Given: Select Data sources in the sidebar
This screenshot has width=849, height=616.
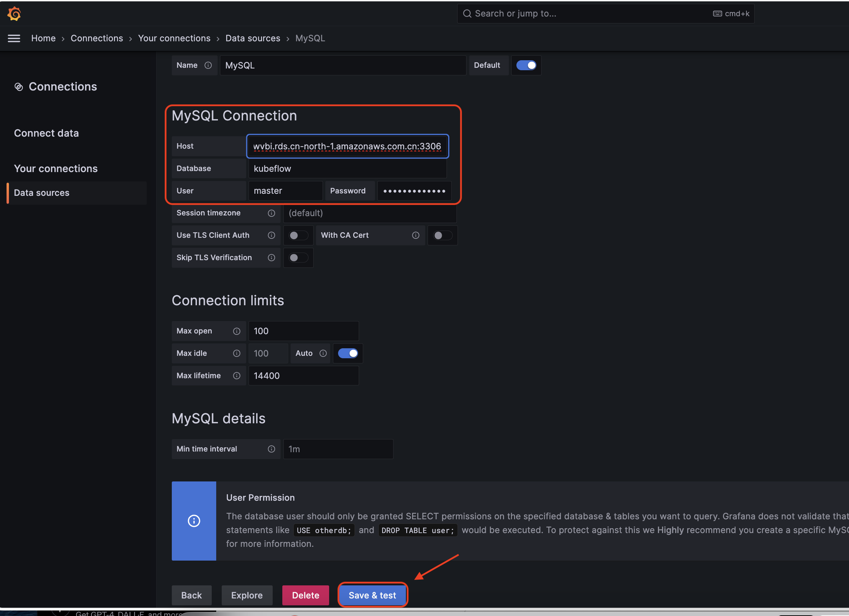Looking at the screenshot, I should pos(77,193).
